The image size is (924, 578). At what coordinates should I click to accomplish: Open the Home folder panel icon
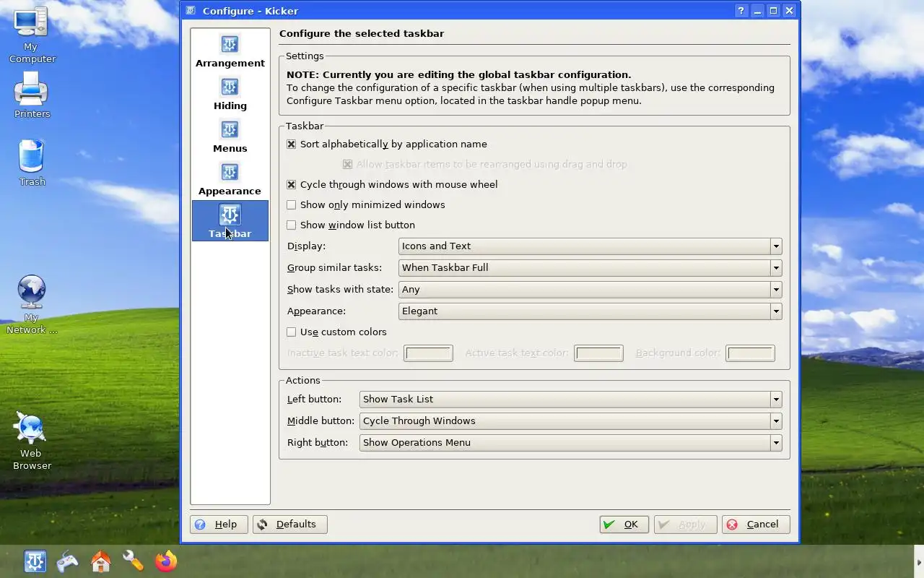[x=100, y=561]
